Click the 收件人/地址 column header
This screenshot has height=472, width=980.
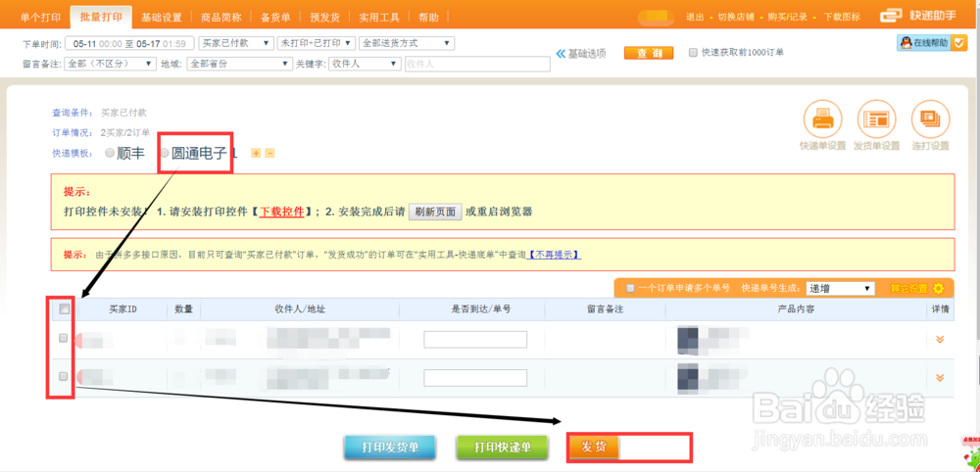click(300, 309)
